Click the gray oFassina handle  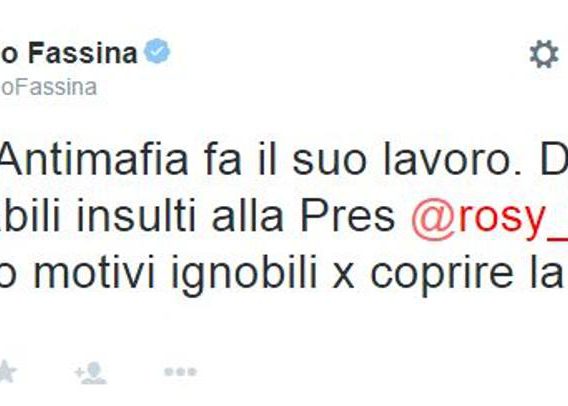[x=49, y=87]
